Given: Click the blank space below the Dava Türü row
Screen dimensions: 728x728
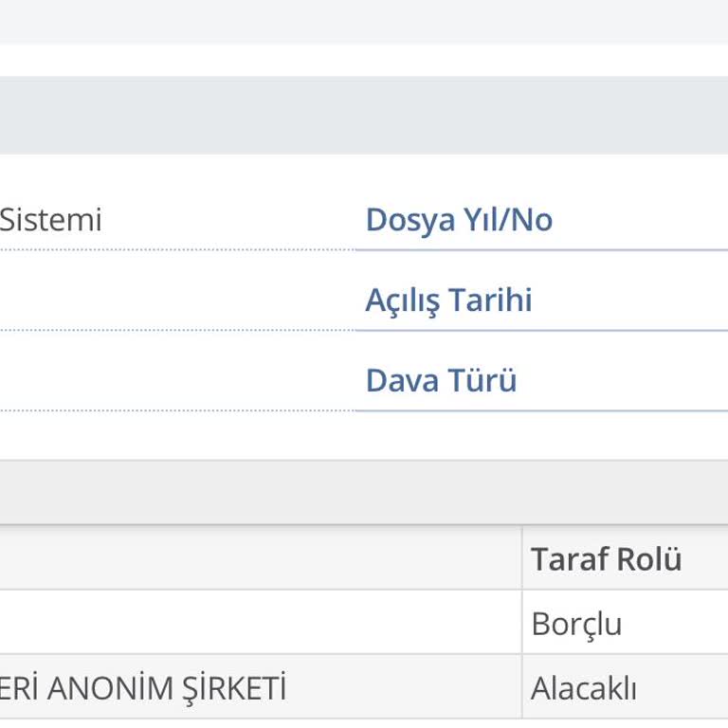Looking at the screenshot, I should [364, 436].
